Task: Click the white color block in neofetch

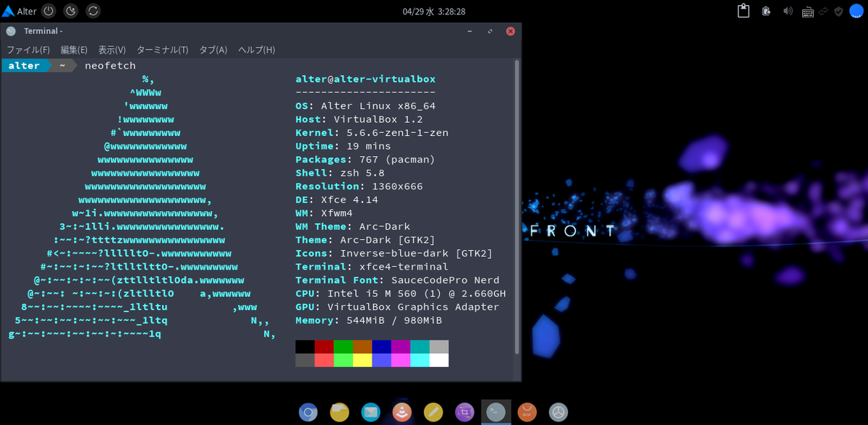Action: coord(439,360)
